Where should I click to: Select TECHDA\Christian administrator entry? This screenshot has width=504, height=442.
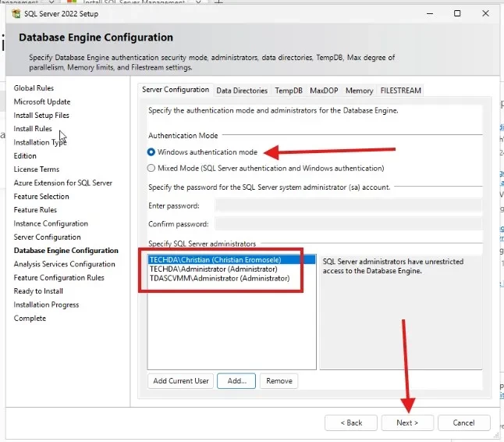click(232, 259)
